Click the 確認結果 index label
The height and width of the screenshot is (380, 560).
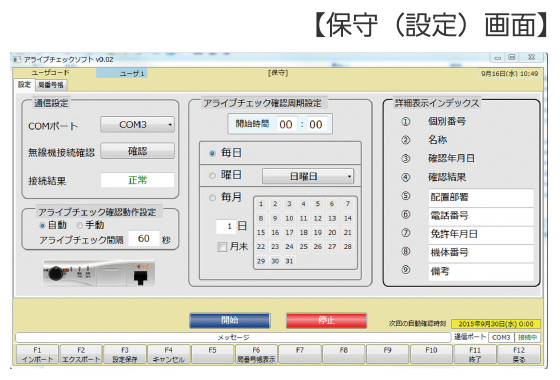pyautogui.click(x=447, y=177)
